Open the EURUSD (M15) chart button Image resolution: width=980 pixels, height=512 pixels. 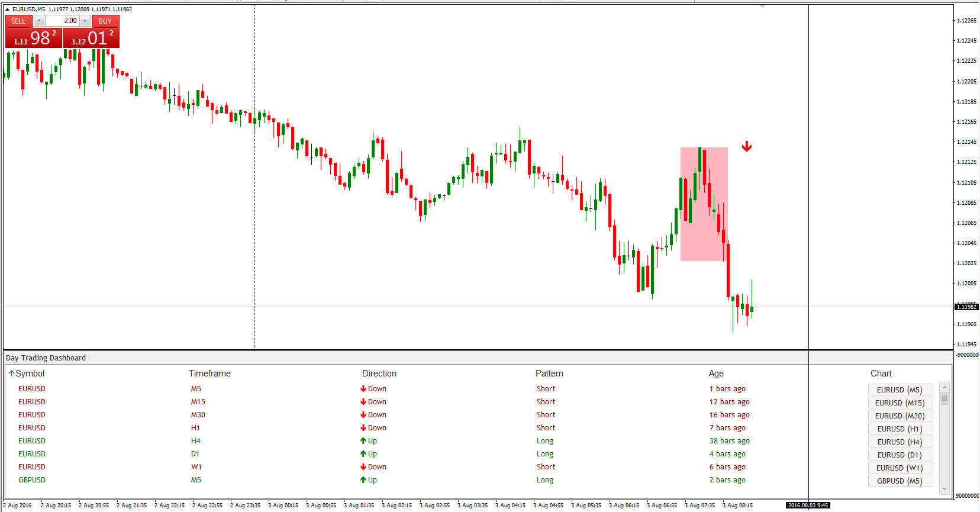click(900, 402)
